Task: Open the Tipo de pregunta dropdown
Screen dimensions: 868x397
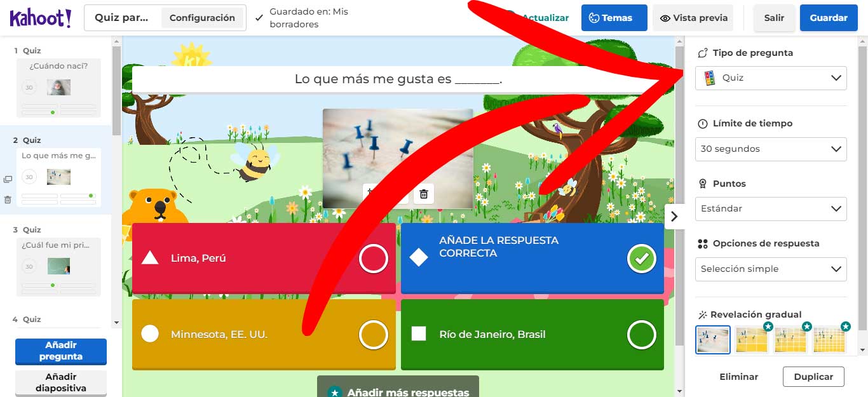Action: click(770, 78)
